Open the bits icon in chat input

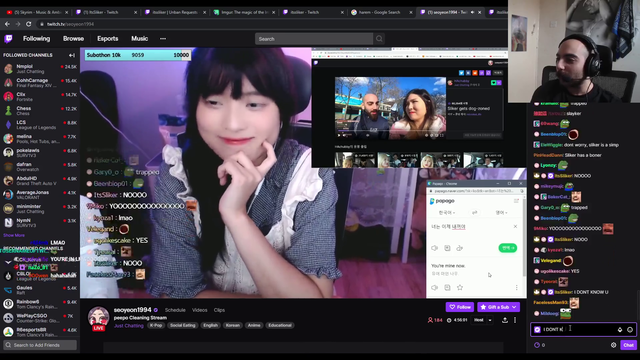pyautogui.click(x=620, y=330)
